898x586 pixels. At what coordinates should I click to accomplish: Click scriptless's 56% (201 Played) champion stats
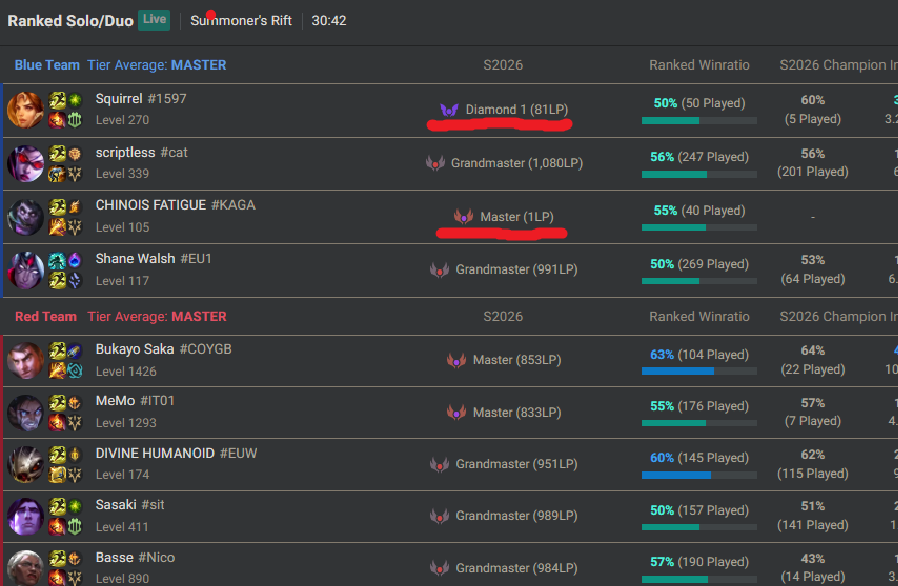coord(813,163)
